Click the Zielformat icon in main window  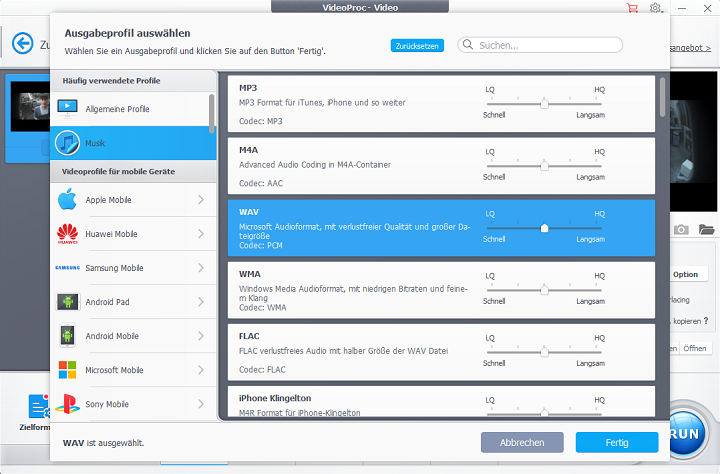point(39,406)
